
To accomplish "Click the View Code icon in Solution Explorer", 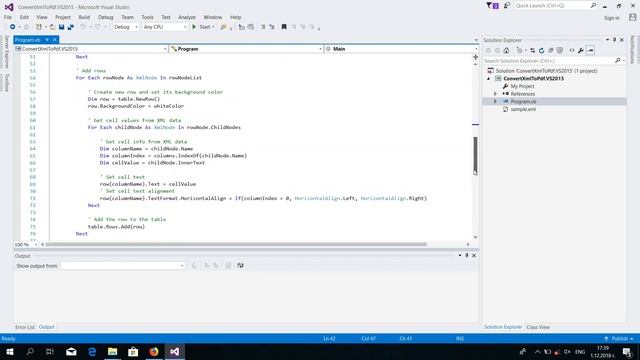I will tap(572, 51).
